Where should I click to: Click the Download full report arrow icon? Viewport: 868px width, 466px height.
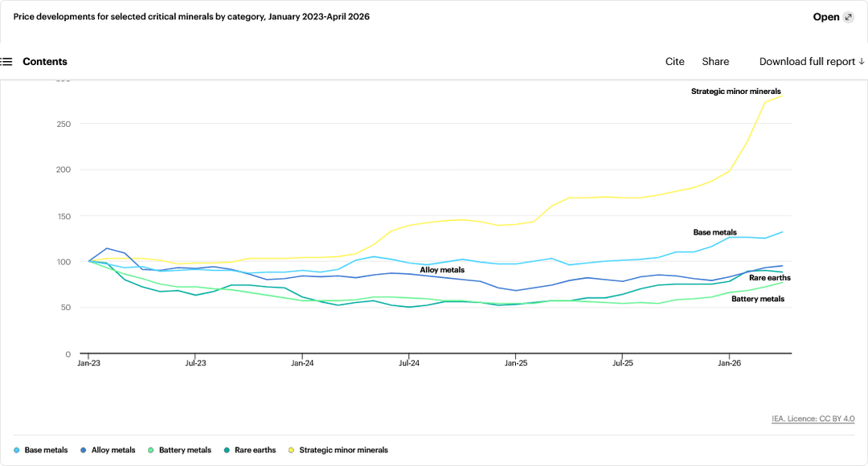pos(862,61)
